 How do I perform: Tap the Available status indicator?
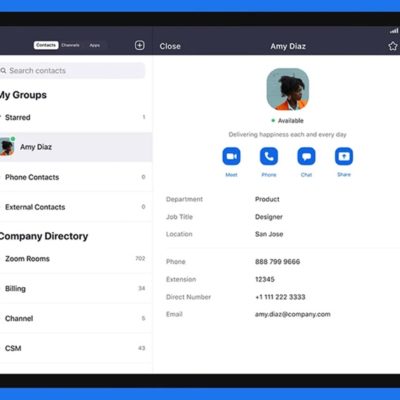pos(288,121)
